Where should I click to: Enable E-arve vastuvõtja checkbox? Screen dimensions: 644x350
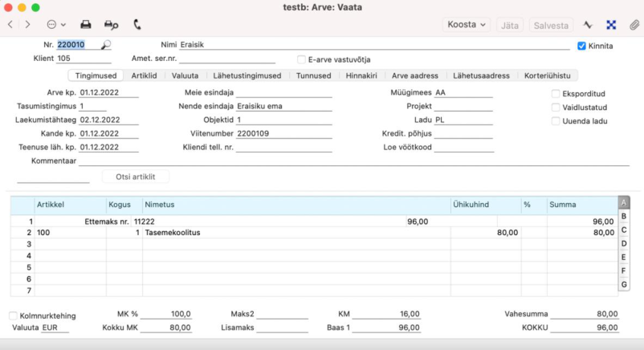pyautogui.click(x=301, y=59)
